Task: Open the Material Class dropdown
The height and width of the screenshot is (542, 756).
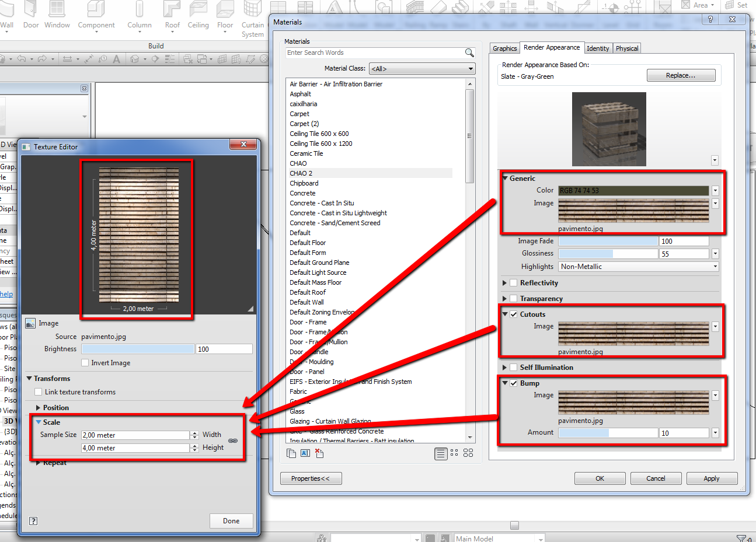Action: coord(422,69)
